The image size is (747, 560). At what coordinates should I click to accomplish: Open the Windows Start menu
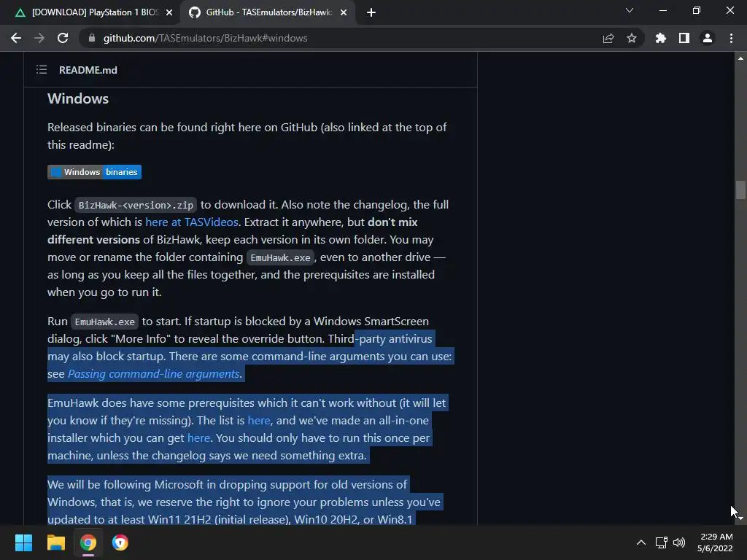click(23, 542)
